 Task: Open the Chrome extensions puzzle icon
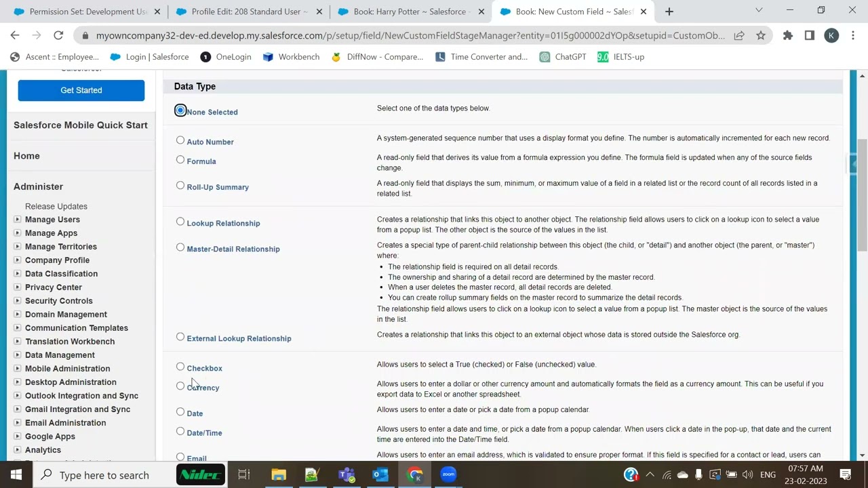pos(788,35)
